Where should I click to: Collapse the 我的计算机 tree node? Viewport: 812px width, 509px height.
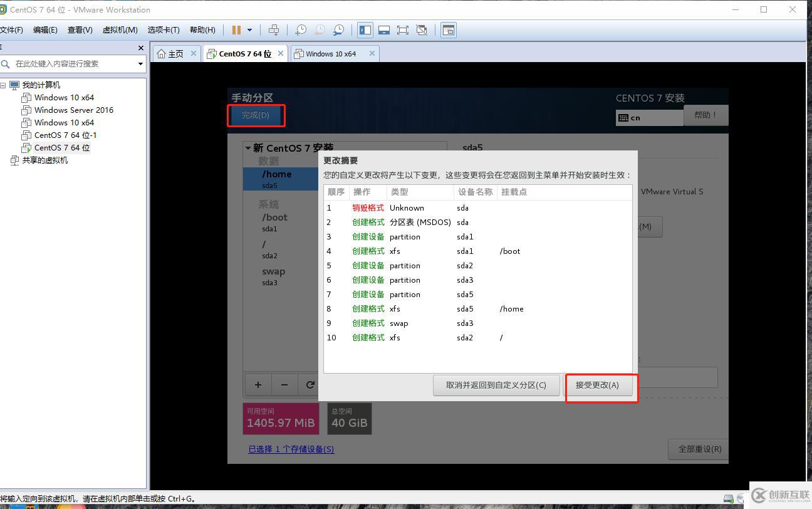(3, 85)
